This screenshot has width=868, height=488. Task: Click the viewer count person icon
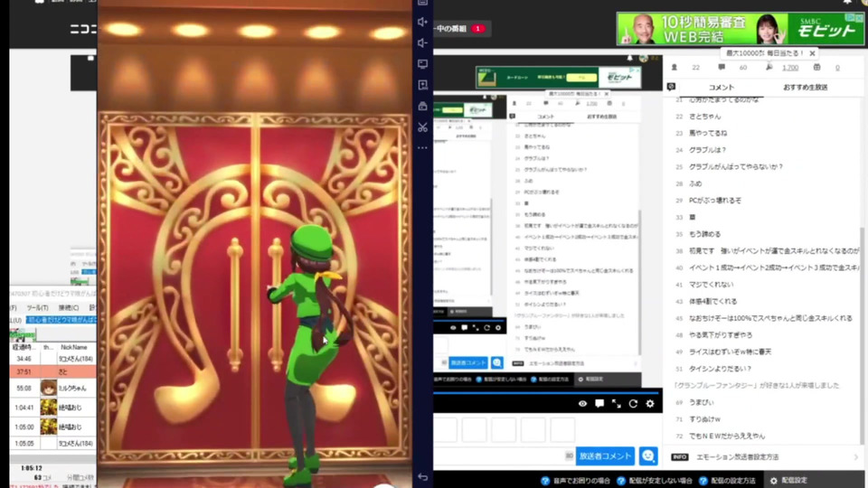[675, 68]
